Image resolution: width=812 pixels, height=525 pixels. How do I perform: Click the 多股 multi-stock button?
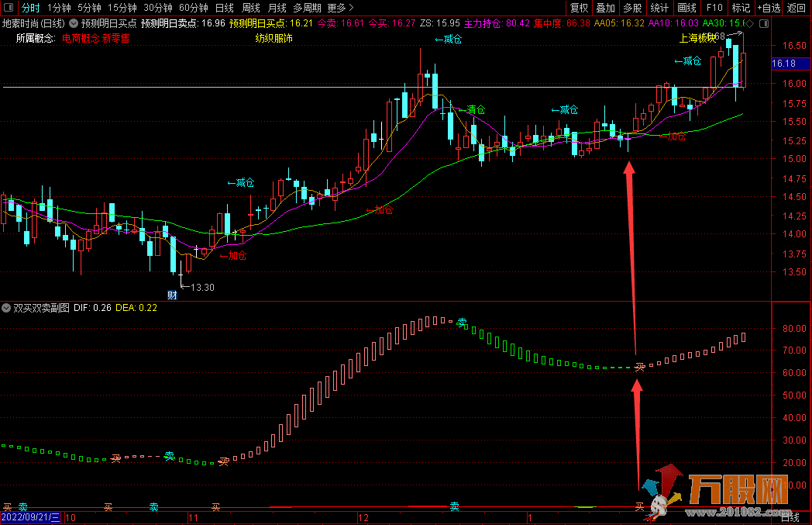[632, 8]
